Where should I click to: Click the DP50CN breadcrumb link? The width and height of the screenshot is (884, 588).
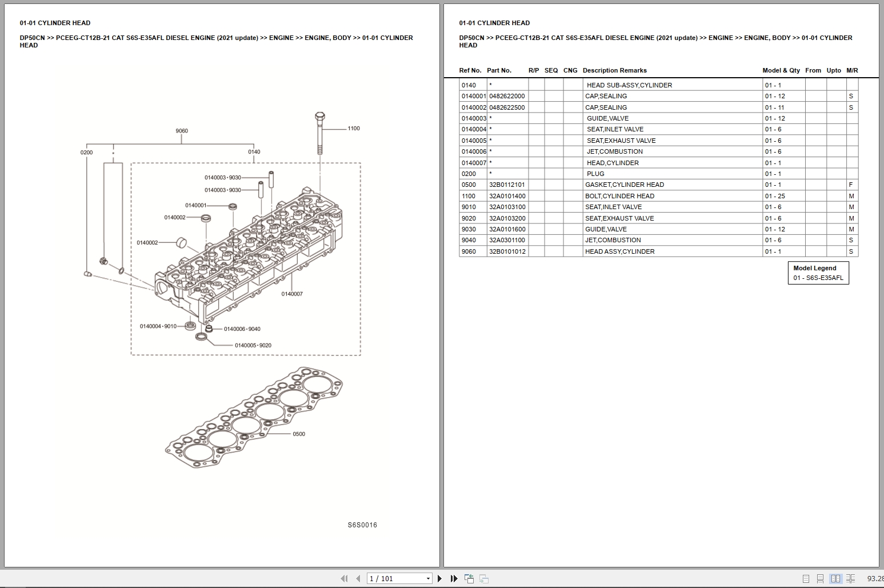471,38
